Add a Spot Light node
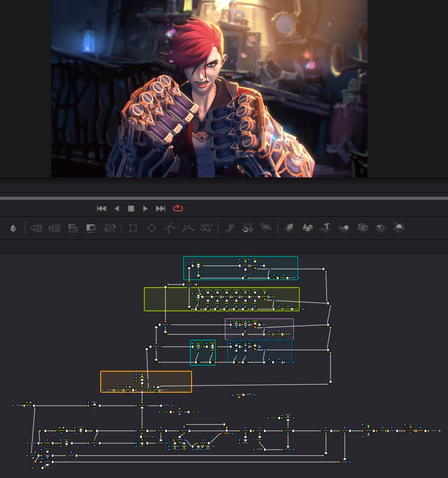This screenshot has height=478, width=448. point(381,227)
